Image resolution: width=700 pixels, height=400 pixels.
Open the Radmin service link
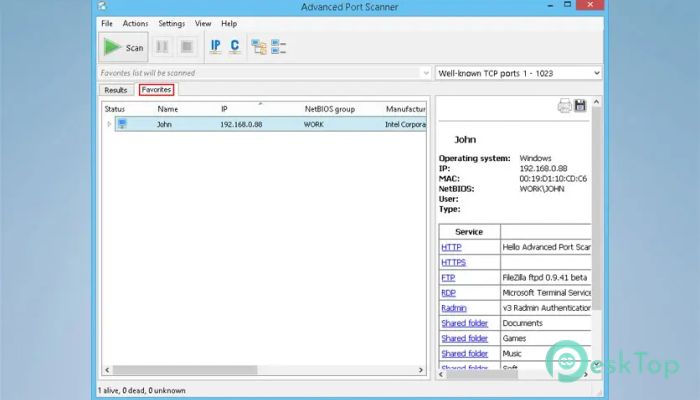click(x=454, y=308)
